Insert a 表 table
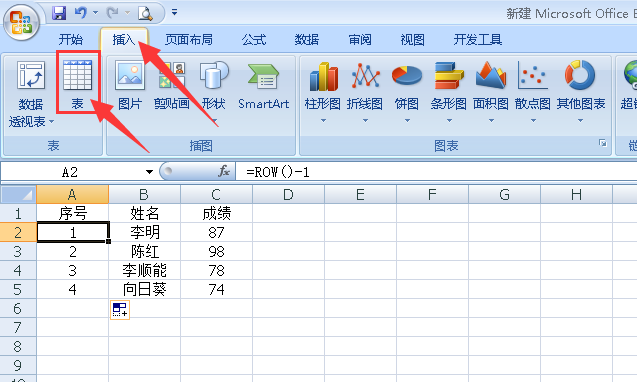This screenshot has height=382, width=637. [78, 85]
